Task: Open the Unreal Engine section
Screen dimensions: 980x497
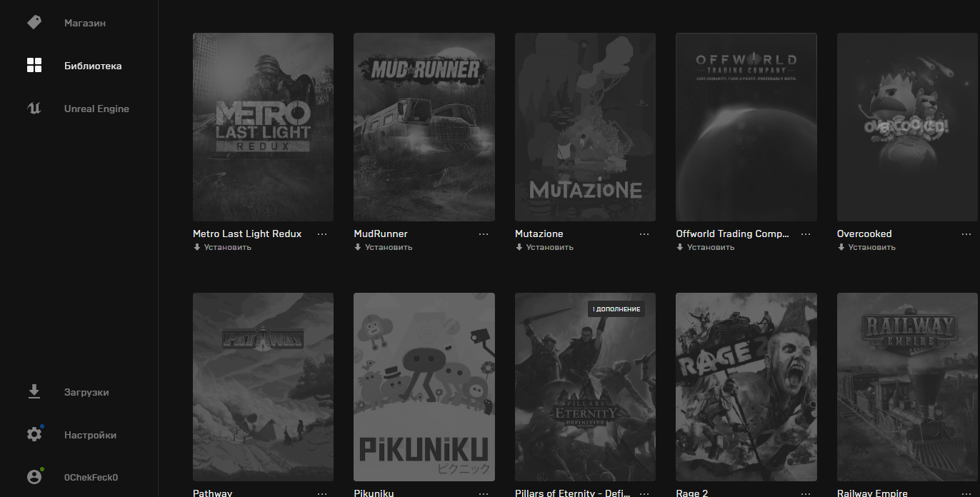Action: coord(96,109)
